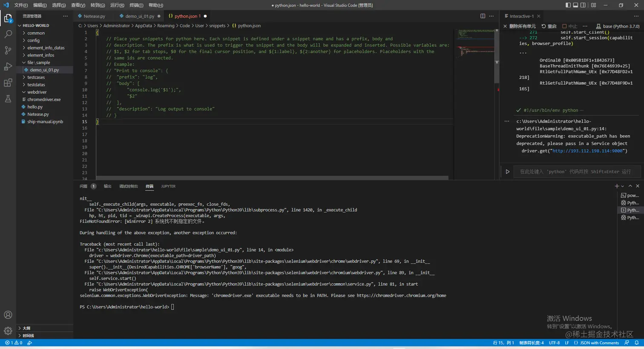
Task: Open the Accounts menu icon
Action: (8, 315)
